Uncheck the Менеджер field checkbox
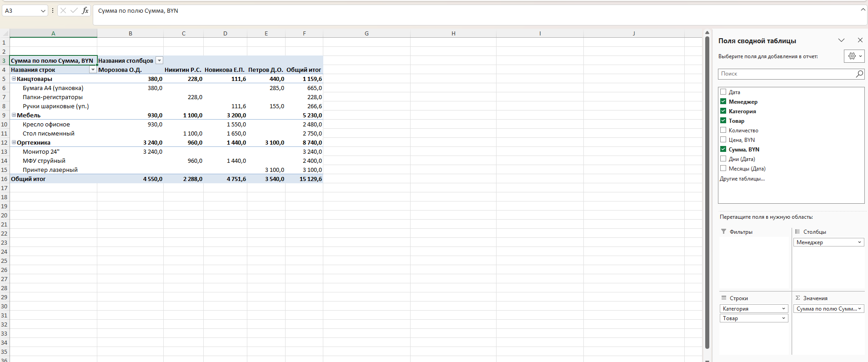 723,101
